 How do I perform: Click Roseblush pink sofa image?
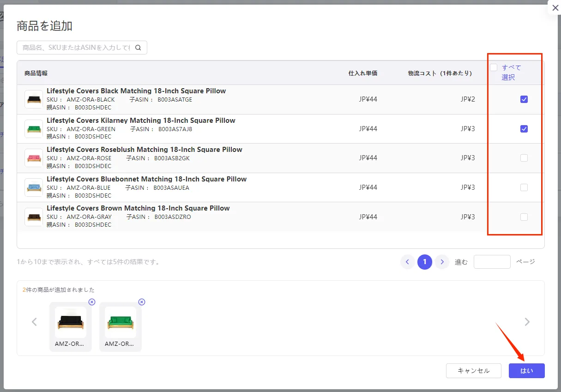[x=34, y=158]
